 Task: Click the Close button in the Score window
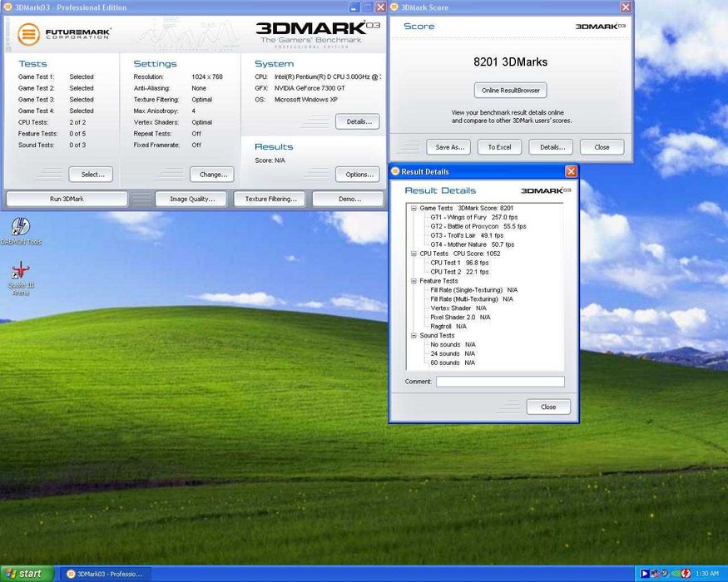coord(602,147)
